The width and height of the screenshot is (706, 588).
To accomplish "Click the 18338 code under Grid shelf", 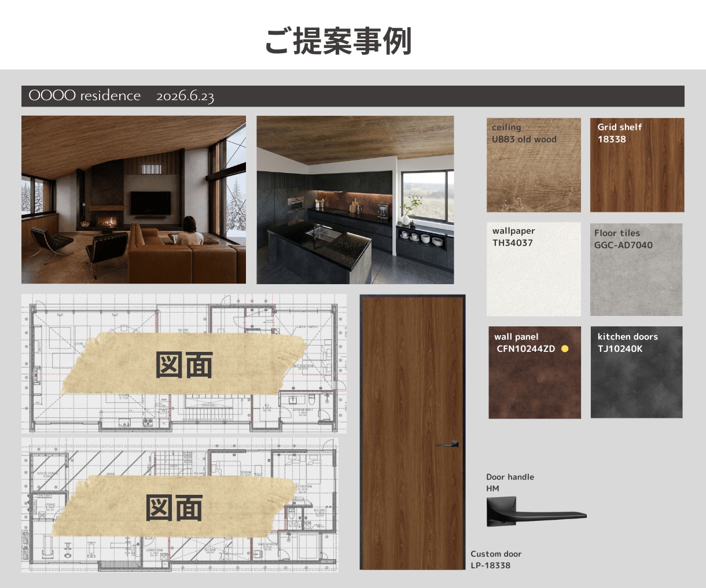I will [x=612, y=139].
